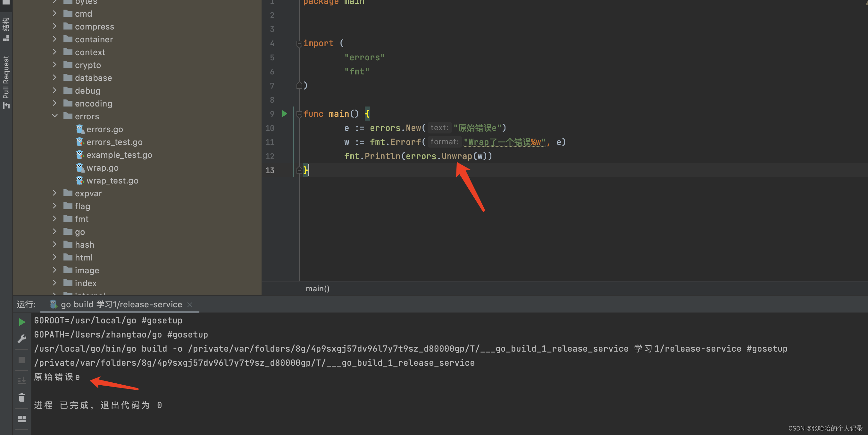Click line number 13 in gutter

tap(270, 170)
